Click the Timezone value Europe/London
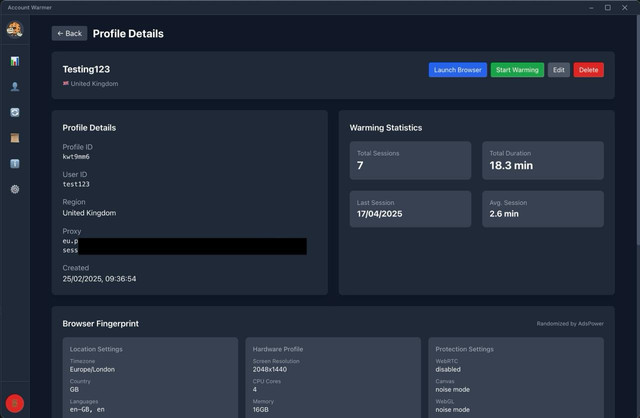The height and width of the screenshot is (418, 640). pos(92,369)
